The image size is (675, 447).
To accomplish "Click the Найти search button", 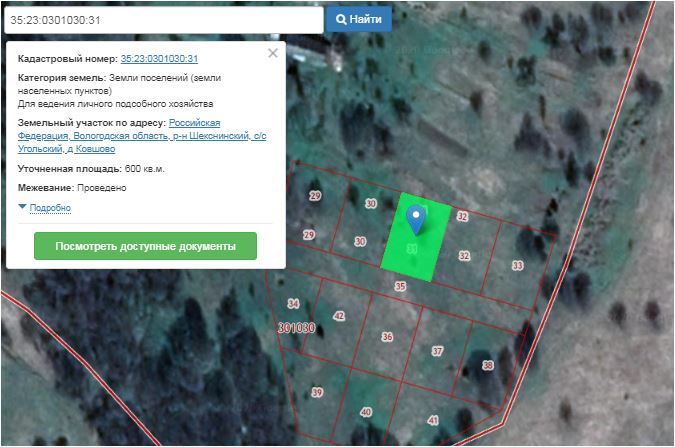I will pos(358,19).
